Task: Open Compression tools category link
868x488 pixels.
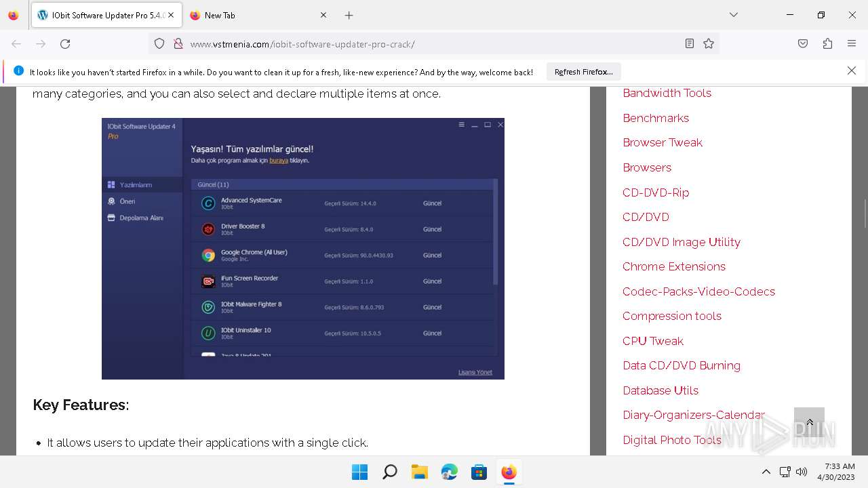Action: (x=672, y=316)
